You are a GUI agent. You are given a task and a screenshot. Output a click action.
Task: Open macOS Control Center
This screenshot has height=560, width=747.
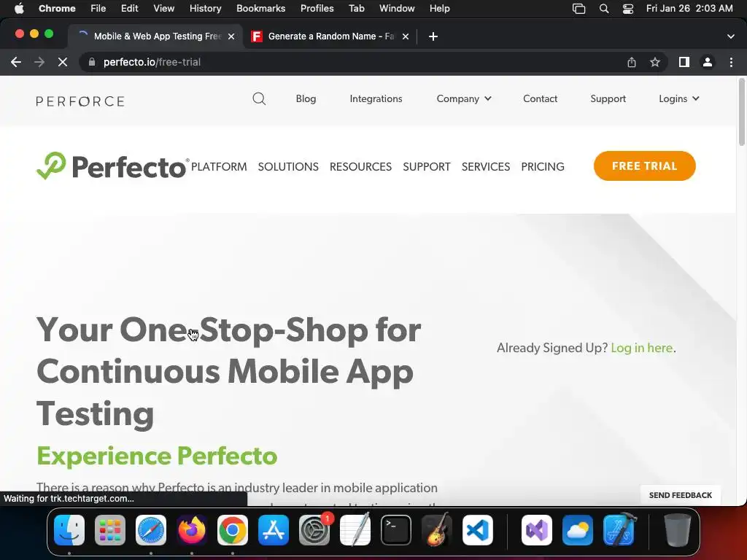628,9
